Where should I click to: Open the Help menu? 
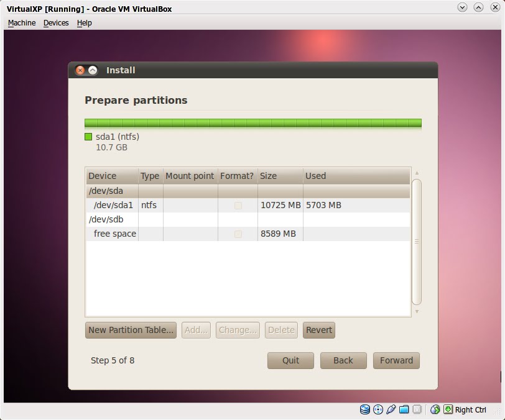click(85, 23)
